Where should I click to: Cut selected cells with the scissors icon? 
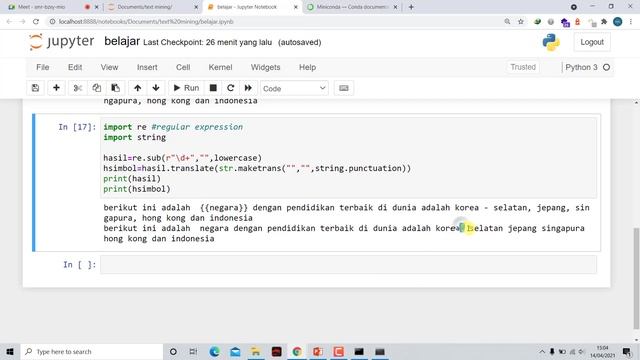point(78,88)
